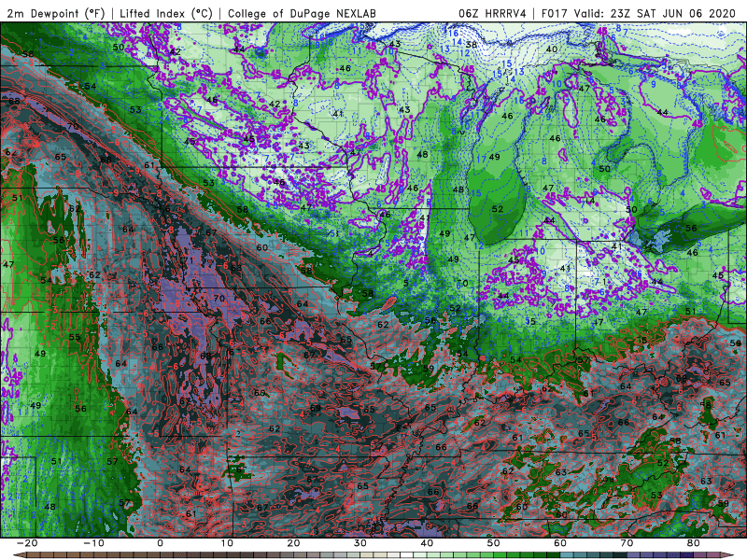Select the '06Z HRRRV4' model run label

pyautogui.click(x=492, y=13)
